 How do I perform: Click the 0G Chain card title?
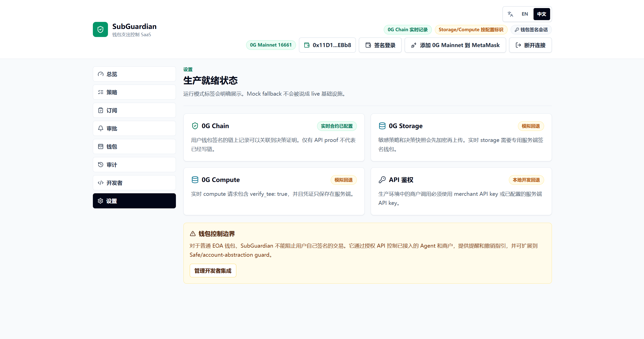(x=215, y=126)
